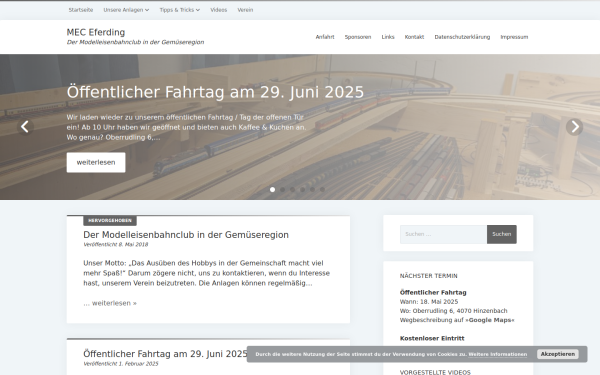Open Kontakt page

[414, 37]
